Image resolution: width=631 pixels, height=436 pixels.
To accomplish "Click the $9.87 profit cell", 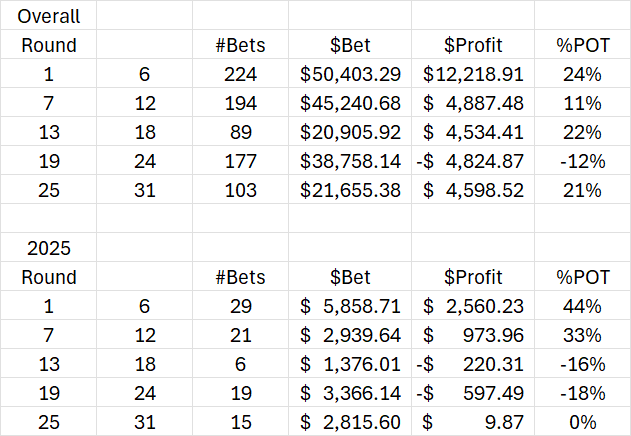I will (474, 422).
